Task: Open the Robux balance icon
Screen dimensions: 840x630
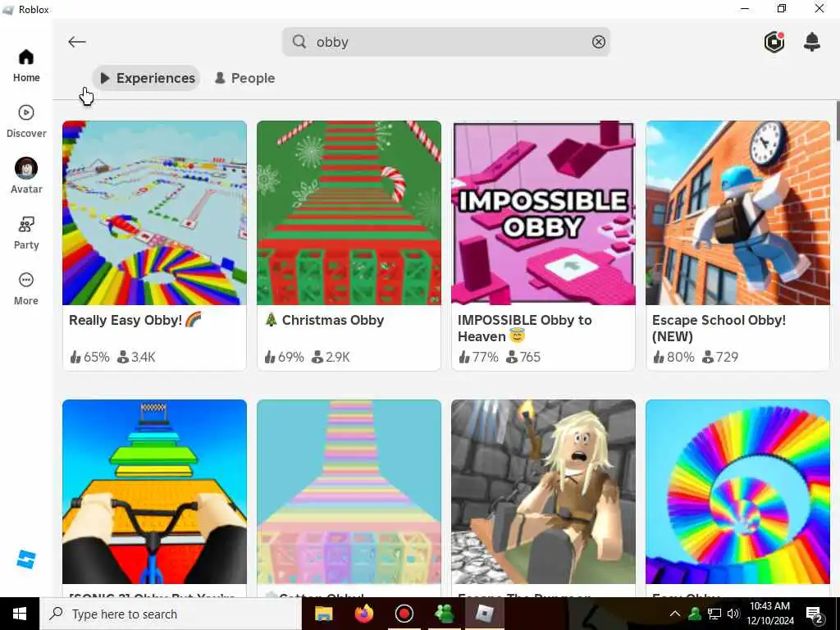Action: [774, 42]
